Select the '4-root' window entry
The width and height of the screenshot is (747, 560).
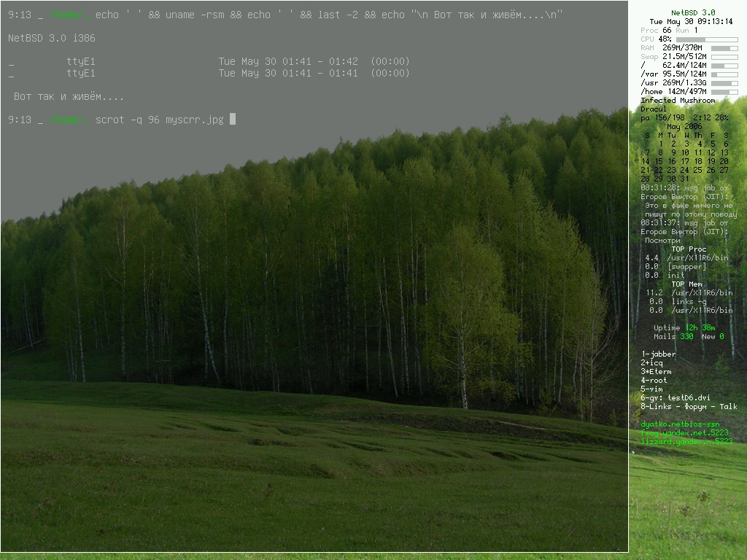(x=654, y=380)
